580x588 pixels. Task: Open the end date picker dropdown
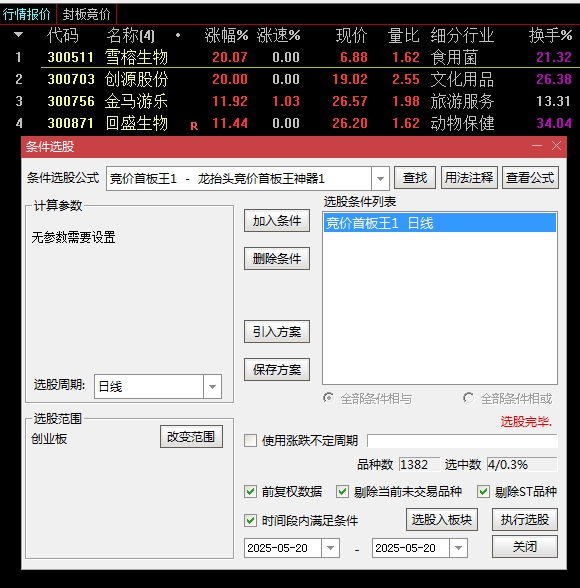click(458, 548)
